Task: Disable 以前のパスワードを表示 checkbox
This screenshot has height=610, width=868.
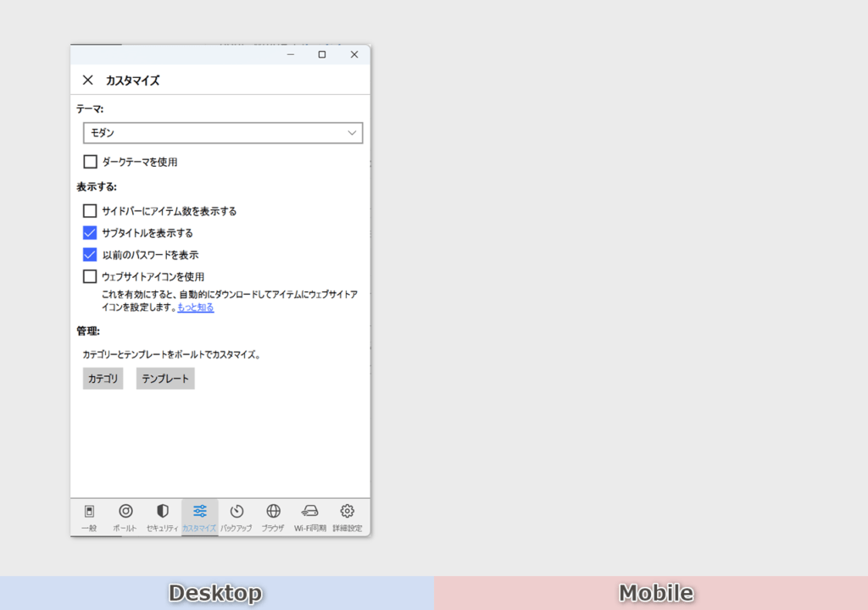Action: tap(90, 255)
